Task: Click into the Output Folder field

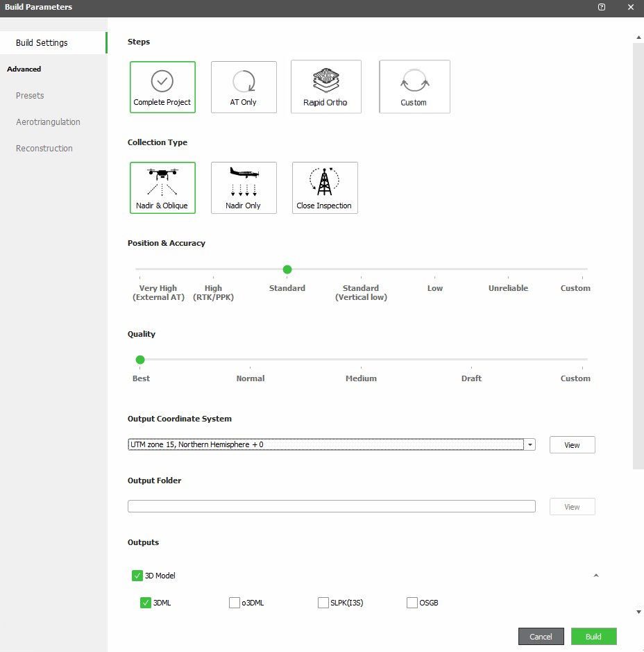Action: pos(331,506)
